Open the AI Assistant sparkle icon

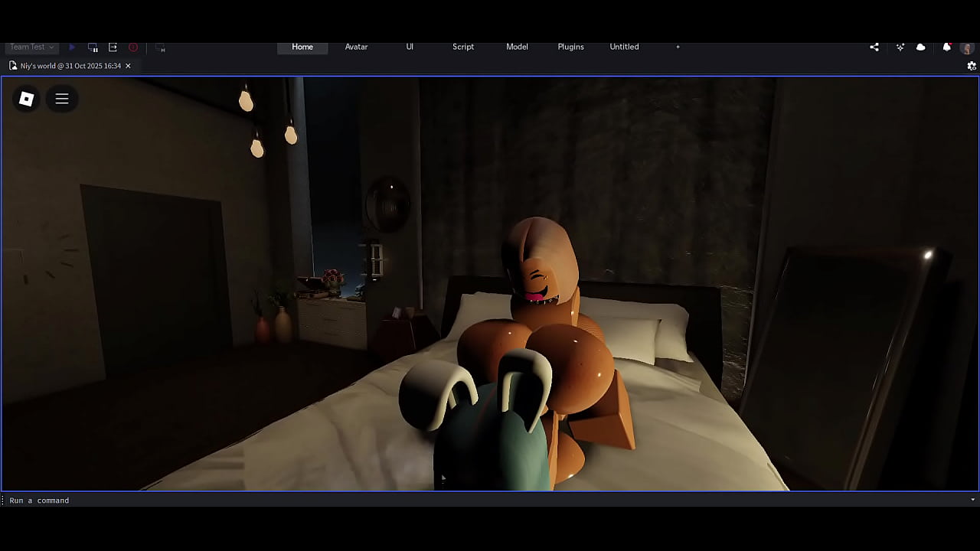(x=900, y=47)
